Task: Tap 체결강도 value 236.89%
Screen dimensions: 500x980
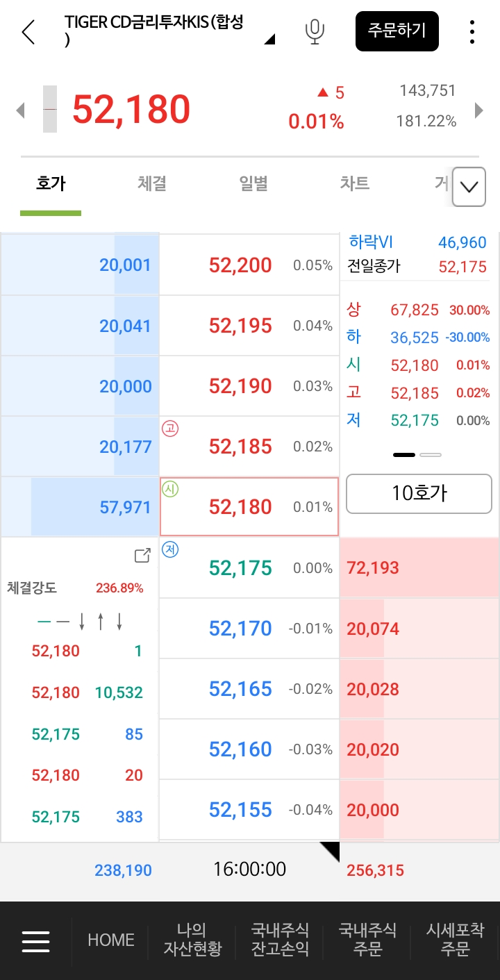Action: click(x=119, y=588)
